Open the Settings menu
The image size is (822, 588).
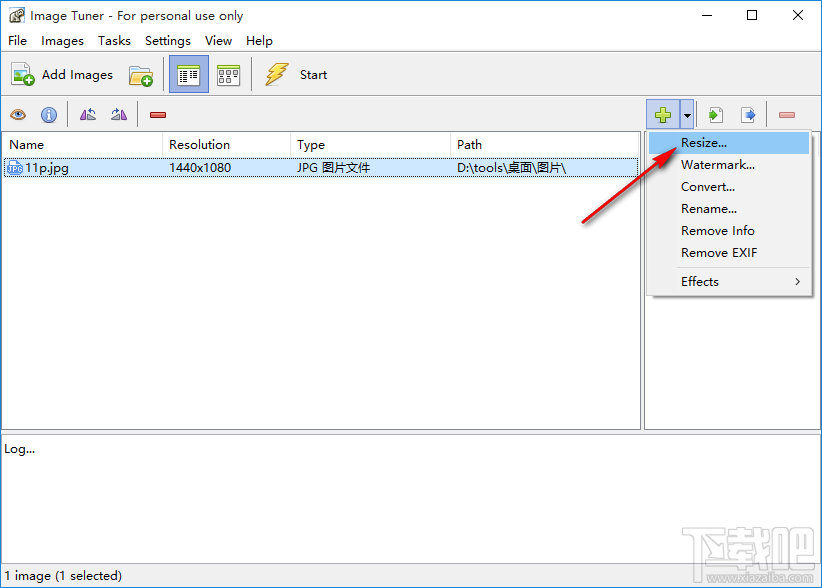168,41
